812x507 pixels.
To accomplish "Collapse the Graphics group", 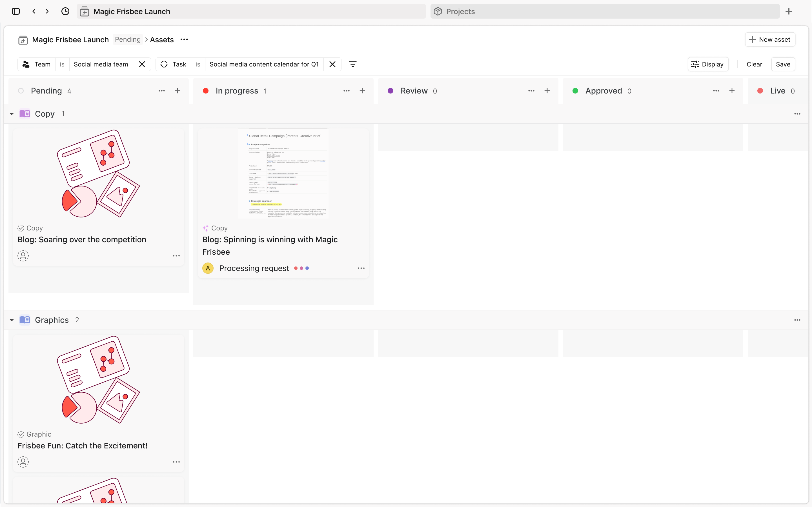I will pyautogui.click(x=12, y=320).
